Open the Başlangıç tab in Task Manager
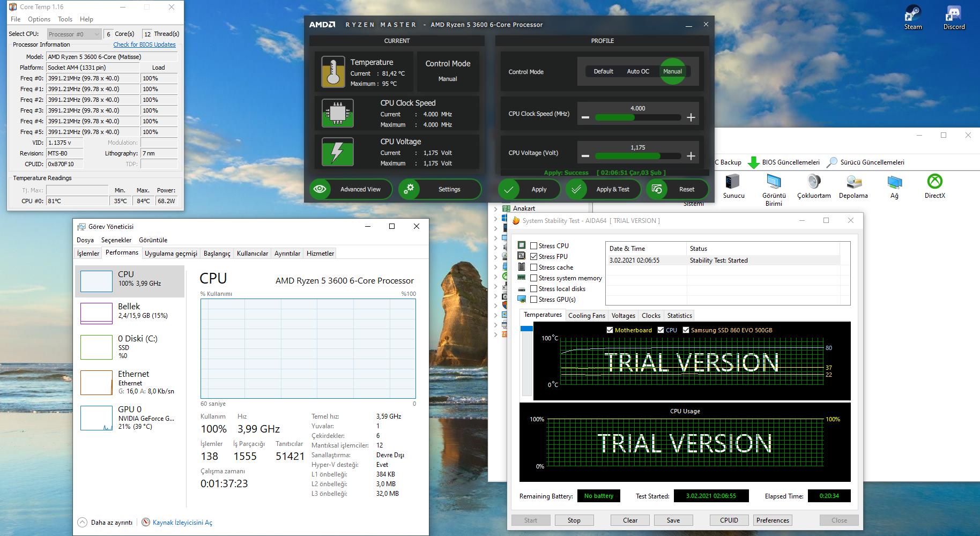The height and width of the screenshot is (536, 980). coord(217,254)
